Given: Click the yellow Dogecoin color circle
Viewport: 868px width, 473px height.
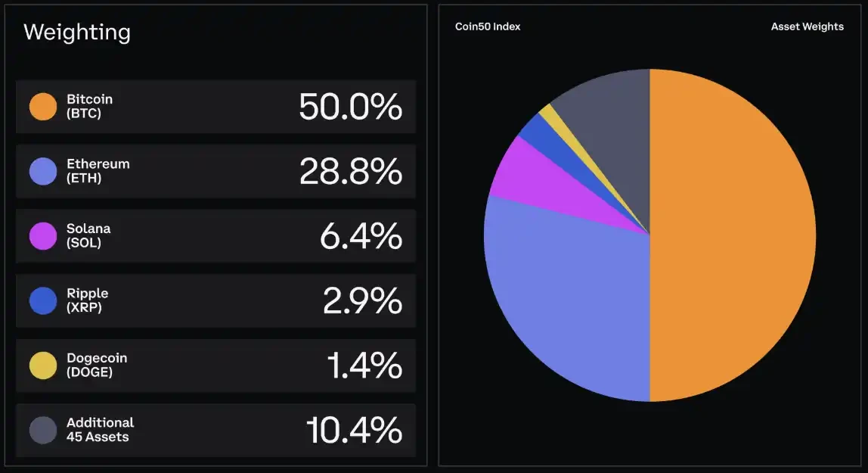Looking at the screenshot, I should 43,366.
